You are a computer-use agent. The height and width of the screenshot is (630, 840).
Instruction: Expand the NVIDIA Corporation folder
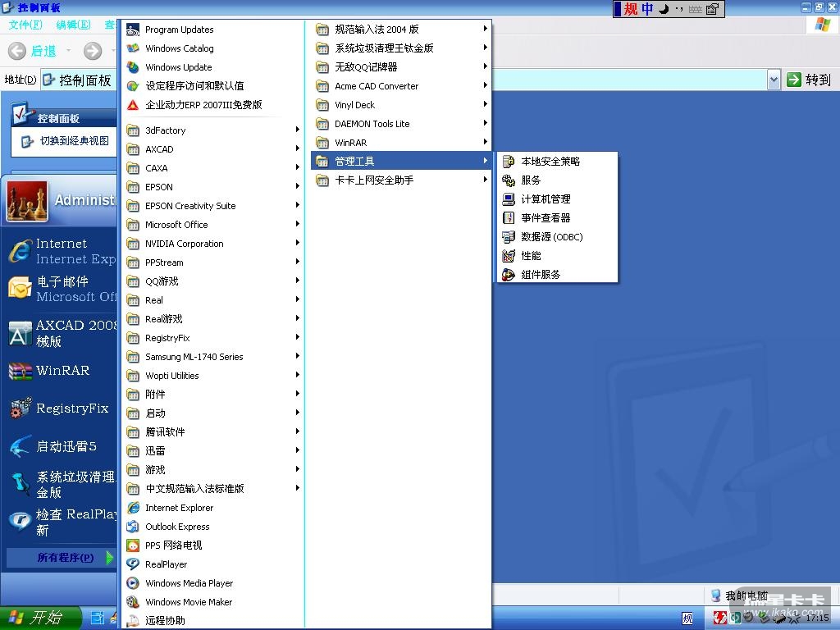point(214,243)
